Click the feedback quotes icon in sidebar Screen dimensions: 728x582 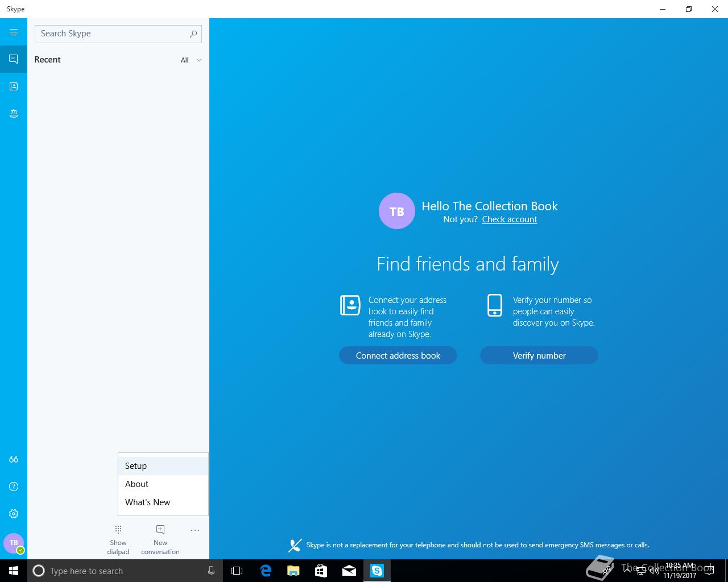(14, 459)
